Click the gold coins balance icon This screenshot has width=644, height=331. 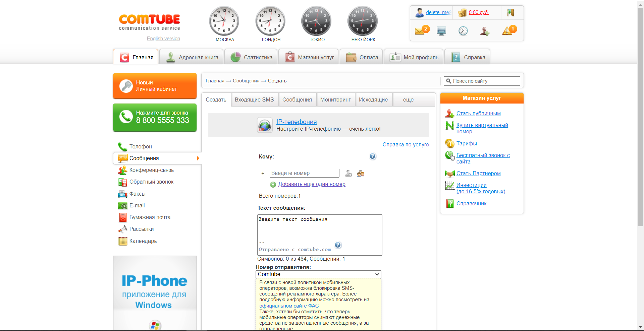[x=462, y=13]
